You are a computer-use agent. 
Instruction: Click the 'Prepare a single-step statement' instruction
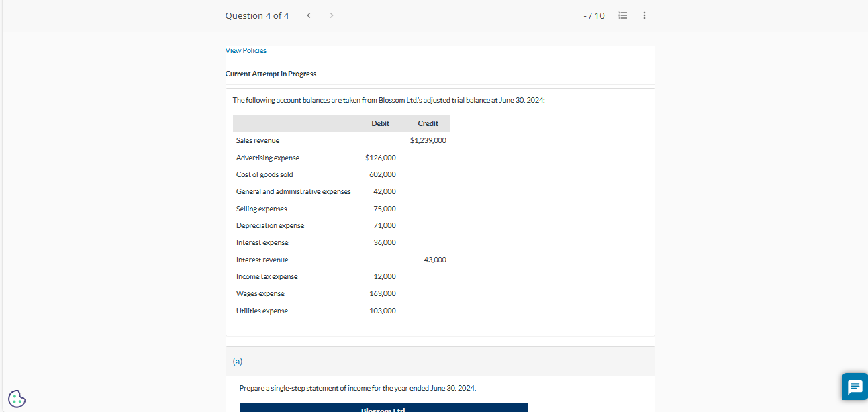(358, 388)
